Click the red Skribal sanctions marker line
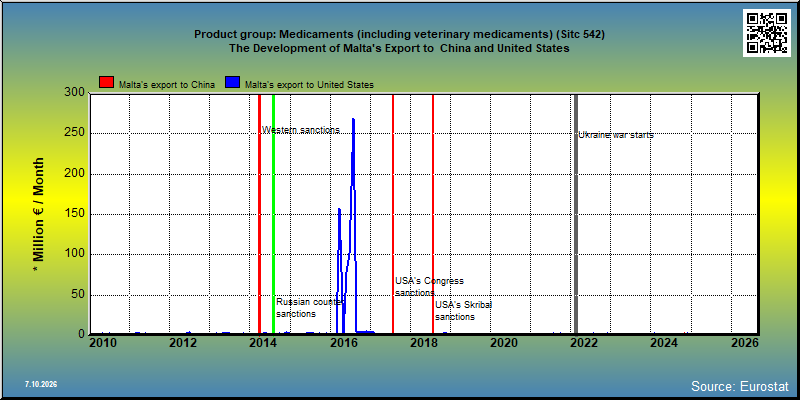The height and width of the screenshot is (400, 800). point(433,214)
